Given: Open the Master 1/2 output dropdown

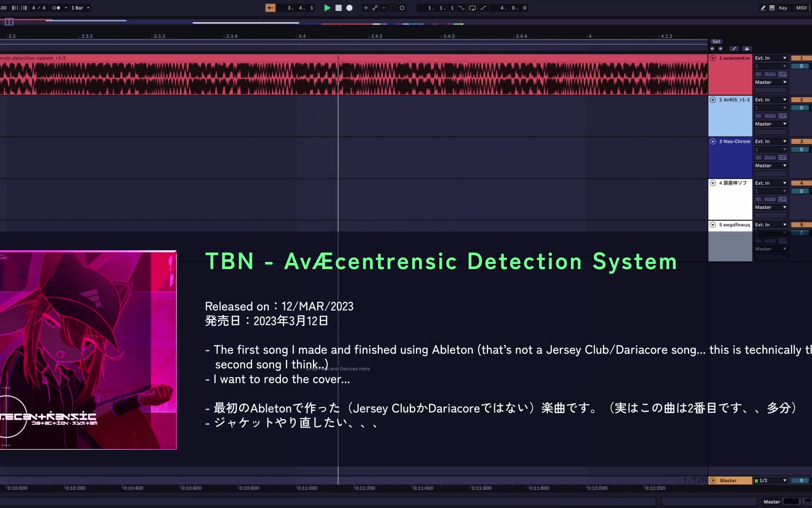Looking at the screenshot, I should click(771, 481).
